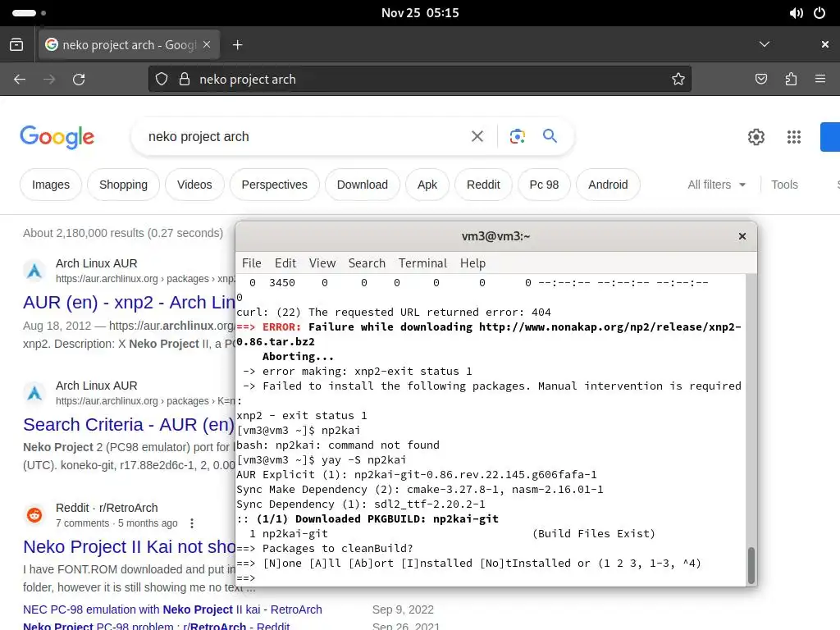This screenshot has height=630, width=840.
Task: Open the Google apps grid
Action: pos(794,137)
